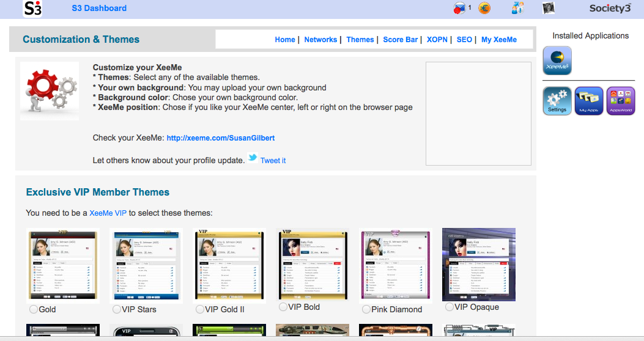Click the Tweet it link
The width and height of the screenshot is (644, 341).
pos(273,161)
